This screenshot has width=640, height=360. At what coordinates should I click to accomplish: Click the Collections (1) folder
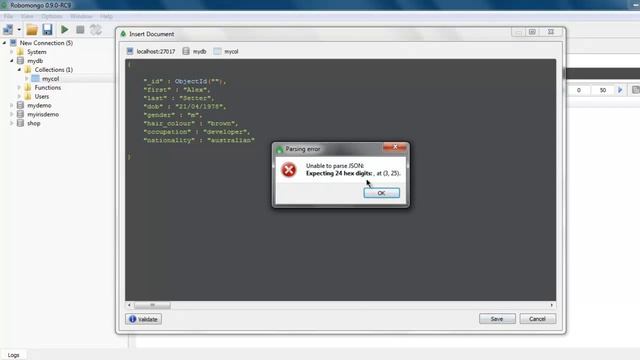tap(53, 70)
